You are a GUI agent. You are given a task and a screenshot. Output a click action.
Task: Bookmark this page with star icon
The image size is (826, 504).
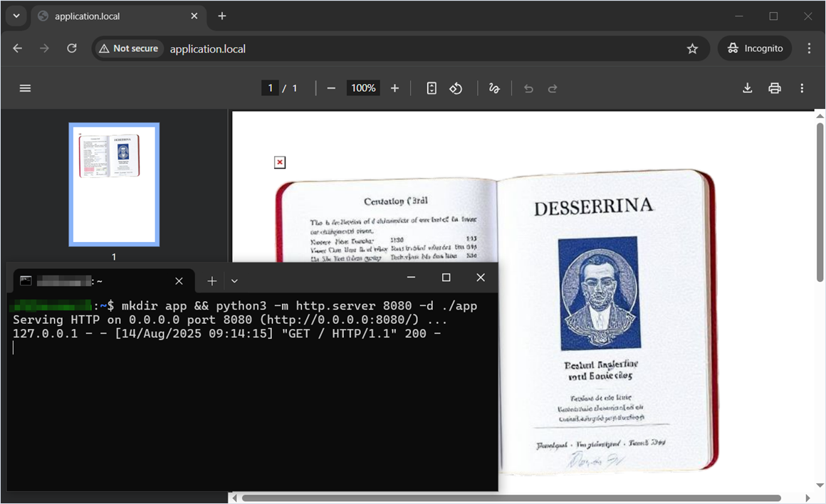point(692,48)
